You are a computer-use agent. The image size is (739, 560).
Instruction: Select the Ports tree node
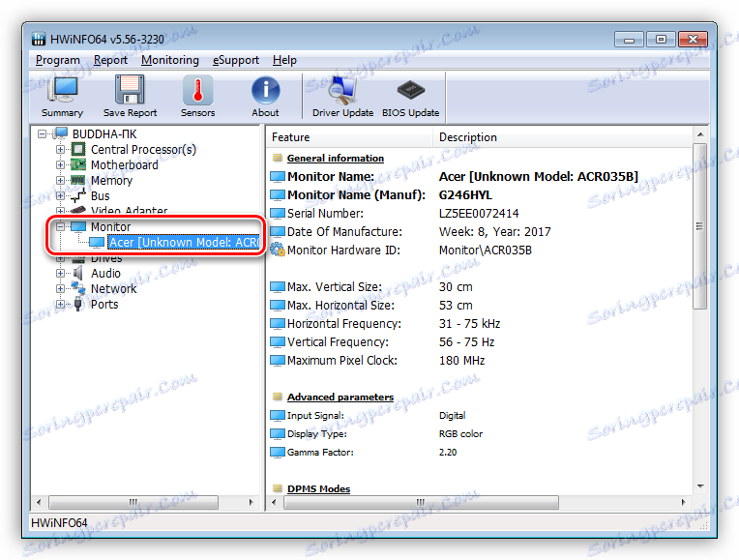point(104,305)
